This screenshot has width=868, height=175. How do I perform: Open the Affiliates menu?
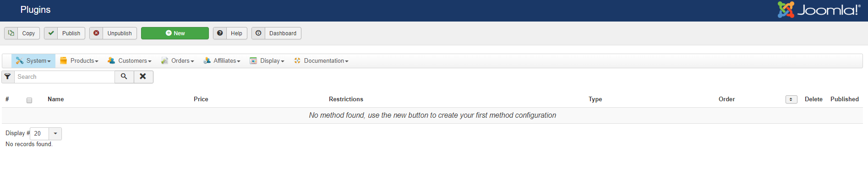click(x=222, y=60)
